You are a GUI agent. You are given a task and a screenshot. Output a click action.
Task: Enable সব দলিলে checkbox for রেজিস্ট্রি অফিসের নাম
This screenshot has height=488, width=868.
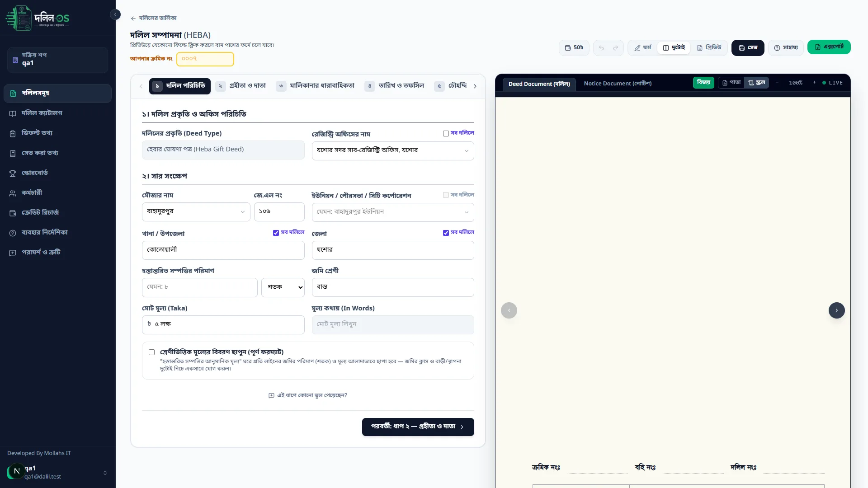tap(446, 133)
